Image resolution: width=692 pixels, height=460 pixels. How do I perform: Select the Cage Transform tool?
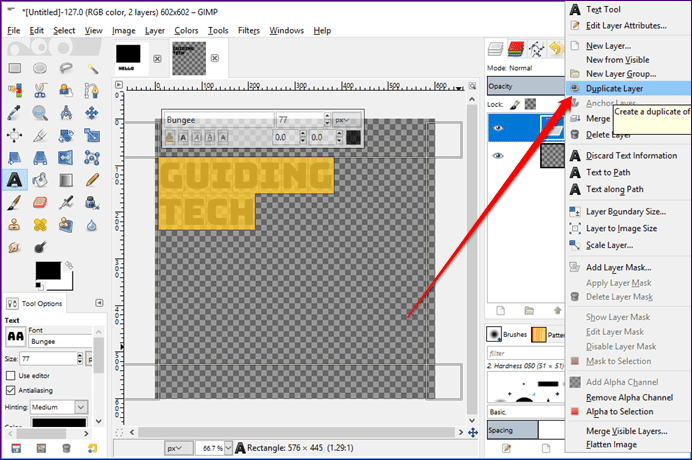[92, 158]
